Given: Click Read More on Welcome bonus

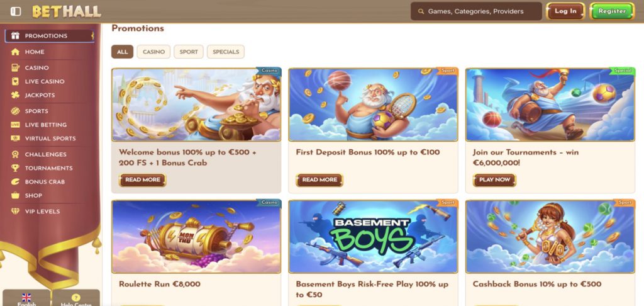Looking at the screenshot, I should [x=143, y=179].
